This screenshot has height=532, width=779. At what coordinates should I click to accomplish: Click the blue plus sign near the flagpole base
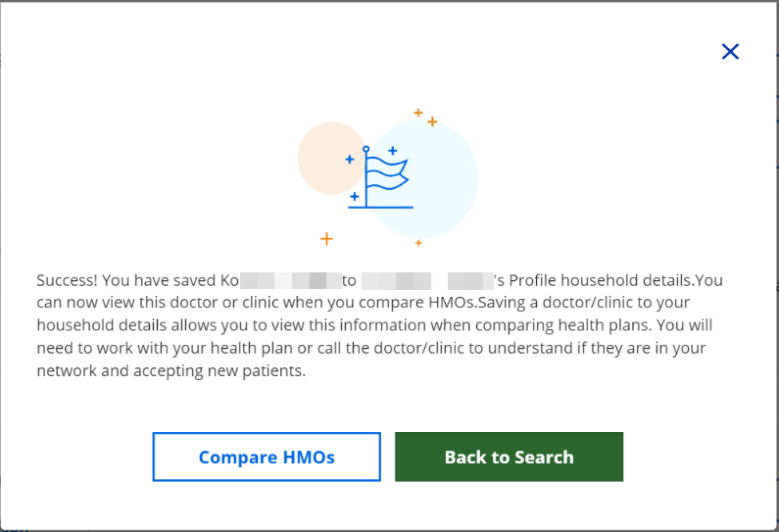click(x=354, y=197)
